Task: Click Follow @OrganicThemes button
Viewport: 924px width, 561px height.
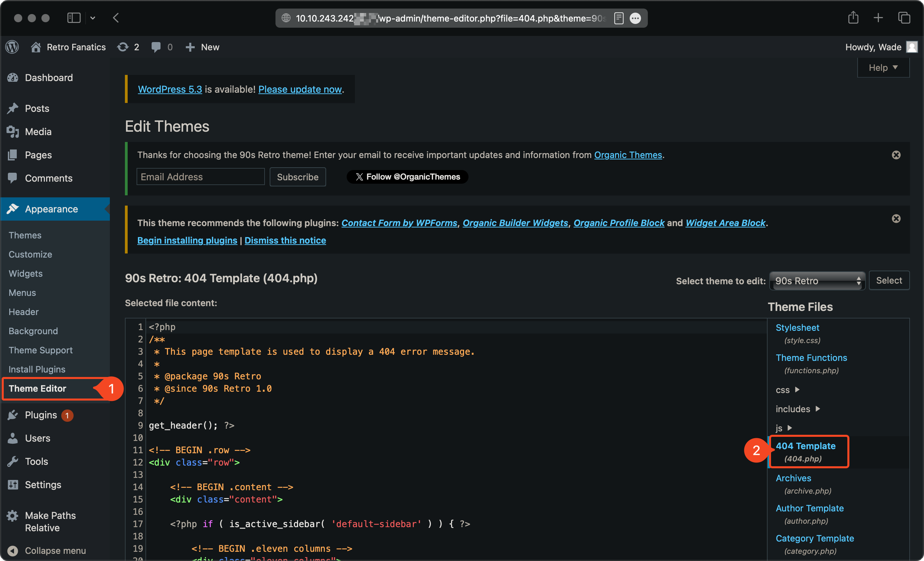Action: 407,177
